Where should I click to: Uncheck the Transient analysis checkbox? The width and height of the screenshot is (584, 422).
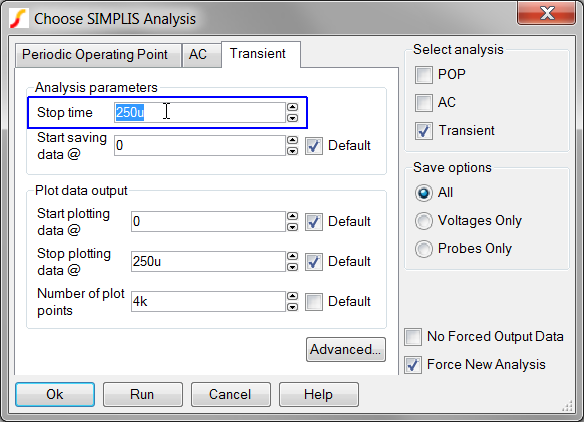(424, 131)
